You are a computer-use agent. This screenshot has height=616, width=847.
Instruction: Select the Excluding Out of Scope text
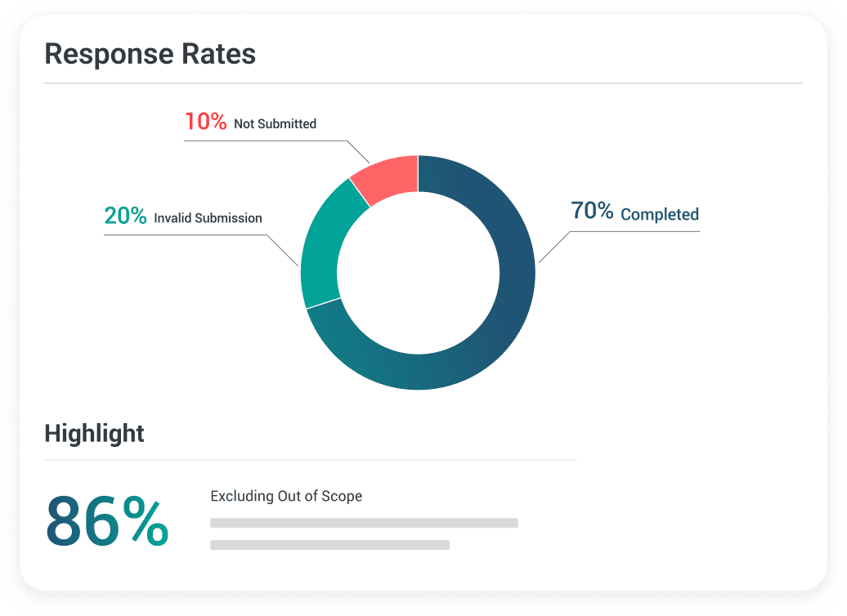286,496
